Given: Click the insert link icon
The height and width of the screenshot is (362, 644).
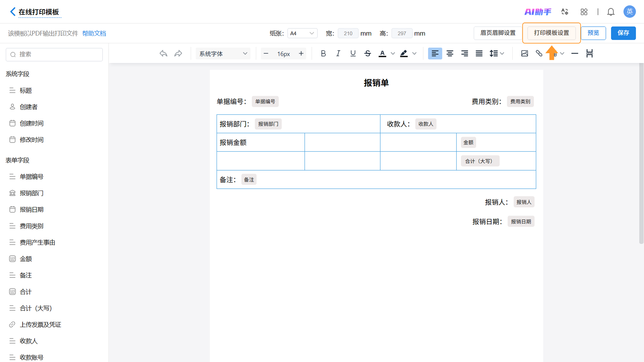Looking at the screenshot, I should (x=539, y=53).
